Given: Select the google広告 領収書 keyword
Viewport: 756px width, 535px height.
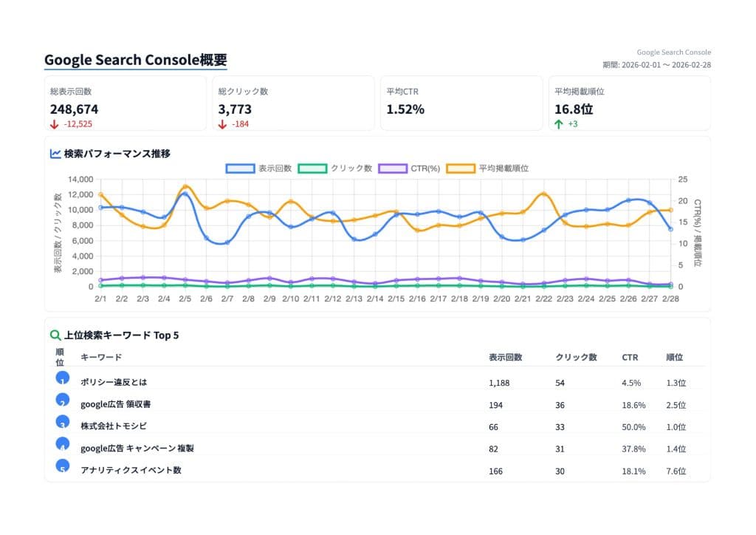Looking at the screenshot, I should [x=116, y=405].
